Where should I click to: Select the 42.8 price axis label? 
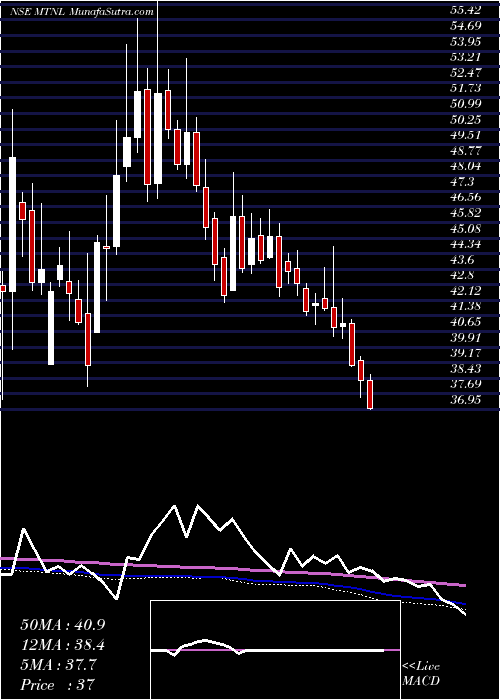(462, 275)
